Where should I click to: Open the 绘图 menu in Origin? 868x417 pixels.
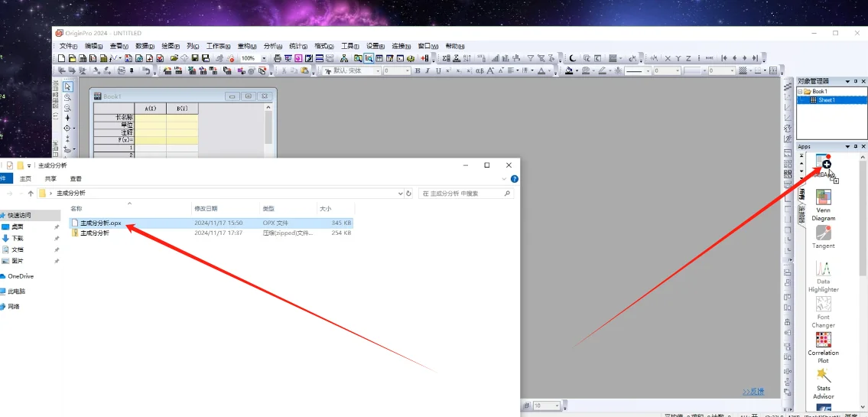point(170,46)
